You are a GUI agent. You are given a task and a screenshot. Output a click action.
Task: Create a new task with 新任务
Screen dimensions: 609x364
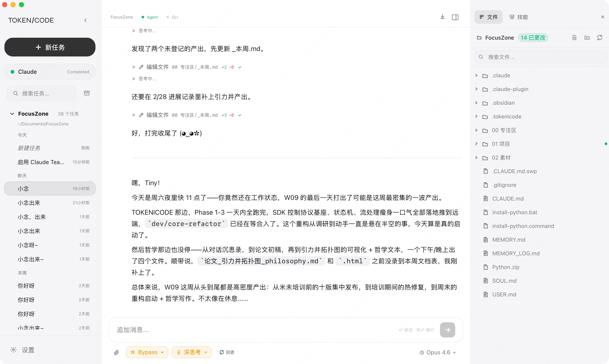(x=50, y=47)
